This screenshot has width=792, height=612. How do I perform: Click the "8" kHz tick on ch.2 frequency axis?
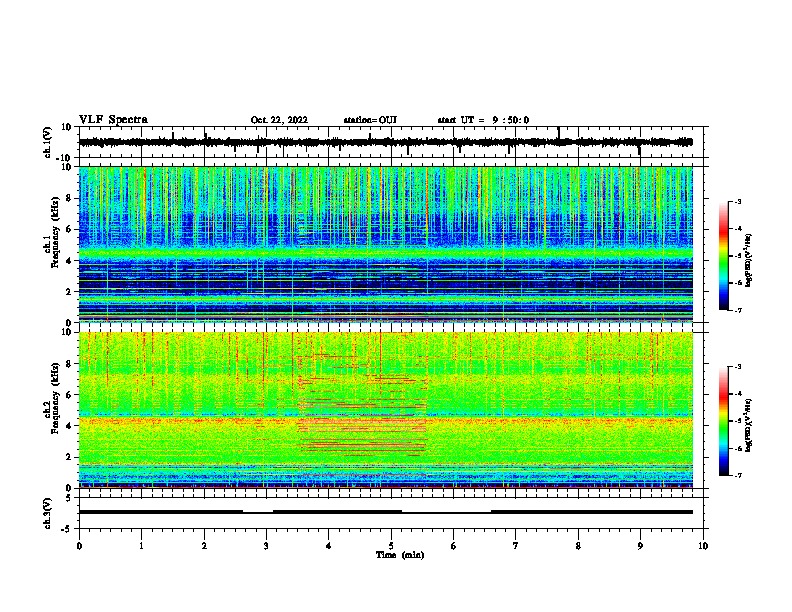coord(70,364)
